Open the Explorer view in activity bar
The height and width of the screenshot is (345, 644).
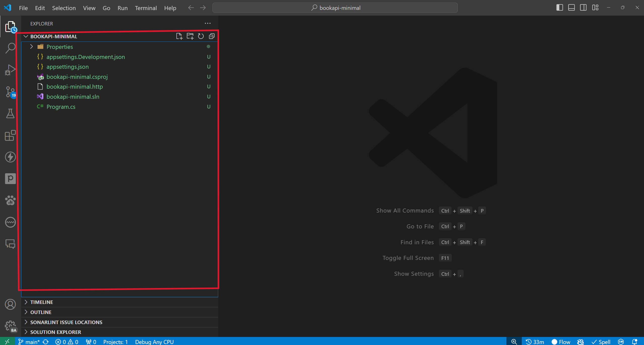tap(10, 27)
